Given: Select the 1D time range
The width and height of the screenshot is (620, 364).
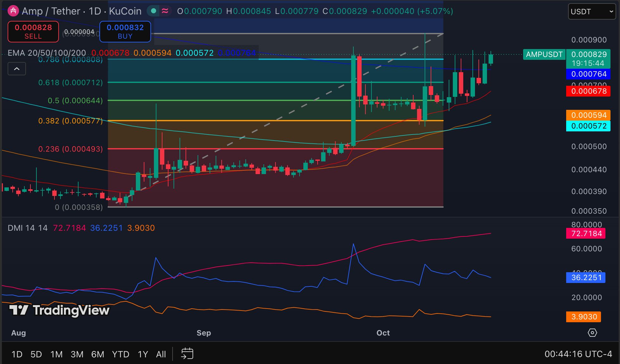Looking at the screenshot, I should pyautogui.click(x=17, y=354).
